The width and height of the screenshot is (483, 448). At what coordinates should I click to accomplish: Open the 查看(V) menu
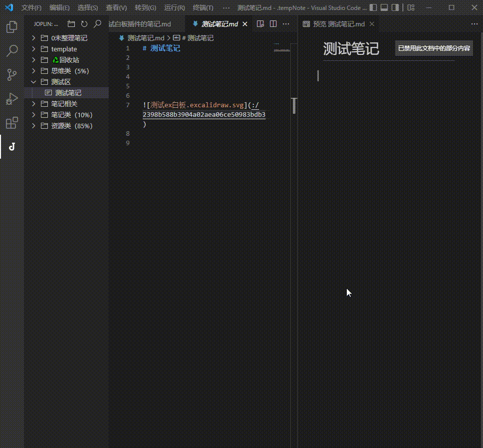point(116,7)
